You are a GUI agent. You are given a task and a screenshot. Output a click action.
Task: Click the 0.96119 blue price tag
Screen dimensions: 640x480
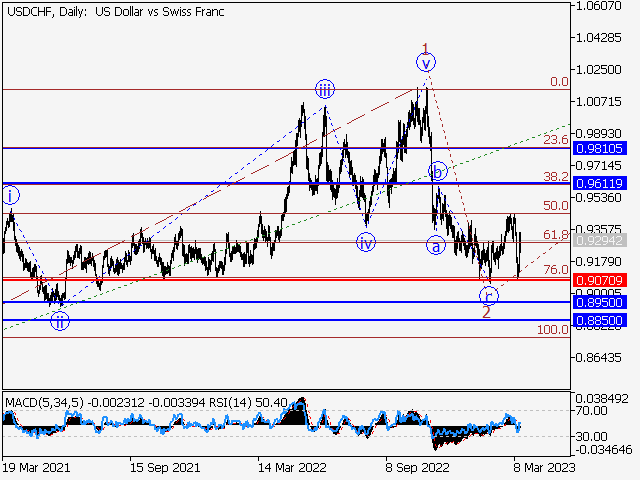tap(600, 183)
